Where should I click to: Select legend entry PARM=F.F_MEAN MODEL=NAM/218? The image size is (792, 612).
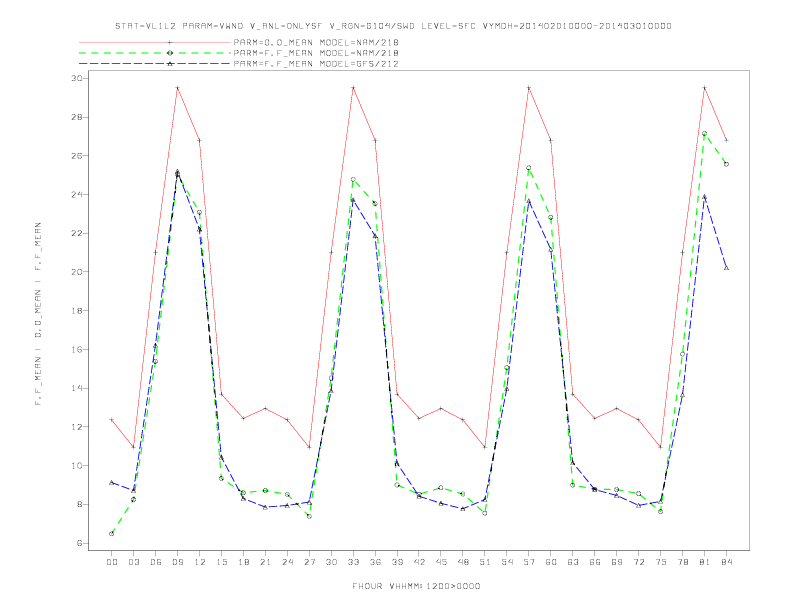[316, 53]
